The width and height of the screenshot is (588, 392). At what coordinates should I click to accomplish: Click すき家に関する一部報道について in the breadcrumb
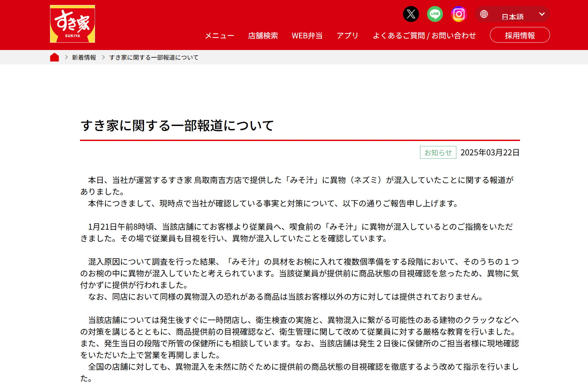point(154,57)
